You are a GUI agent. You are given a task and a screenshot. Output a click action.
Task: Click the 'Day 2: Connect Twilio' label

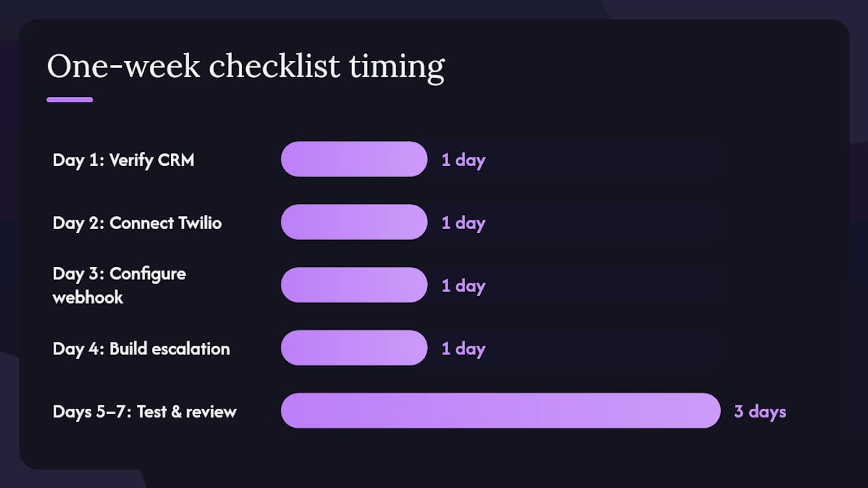point(137,223)
